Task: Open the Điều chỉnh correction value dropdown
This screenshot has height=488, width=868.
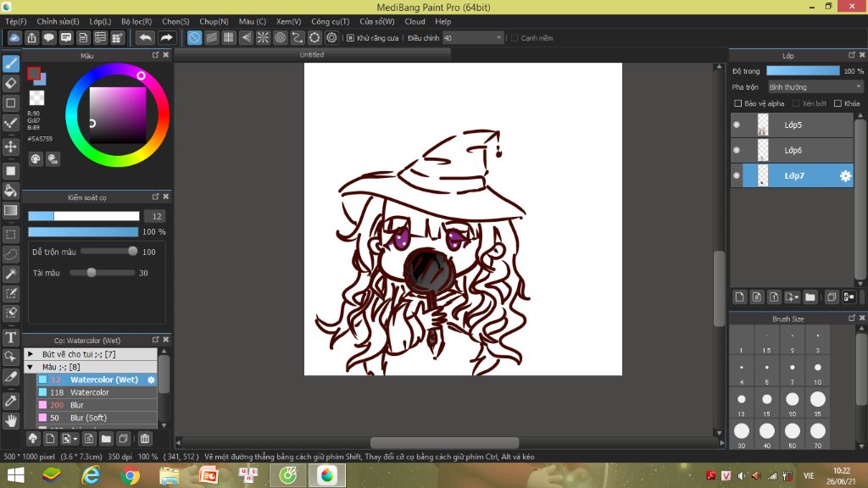Action: click(473, 37)
